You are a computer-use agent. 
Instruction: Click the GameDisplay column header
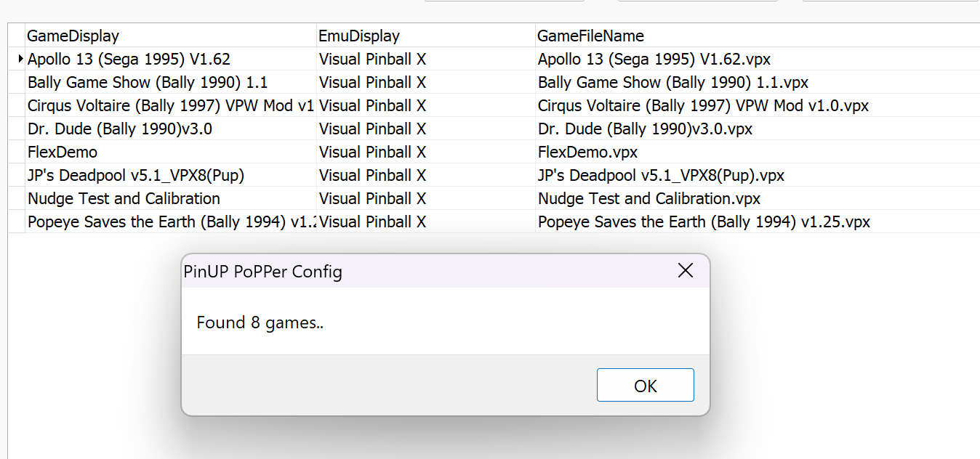point(73,36)
